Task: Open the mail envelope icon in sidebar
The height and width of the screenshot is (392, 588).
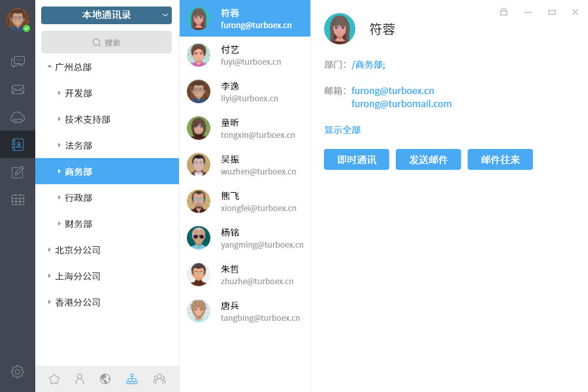Action: [18, 90]
